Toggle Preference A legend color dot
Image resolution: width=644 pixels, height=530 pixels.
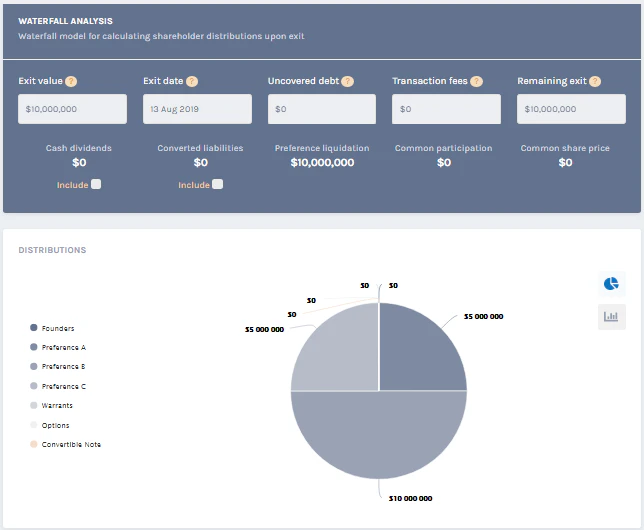[34, 347]
